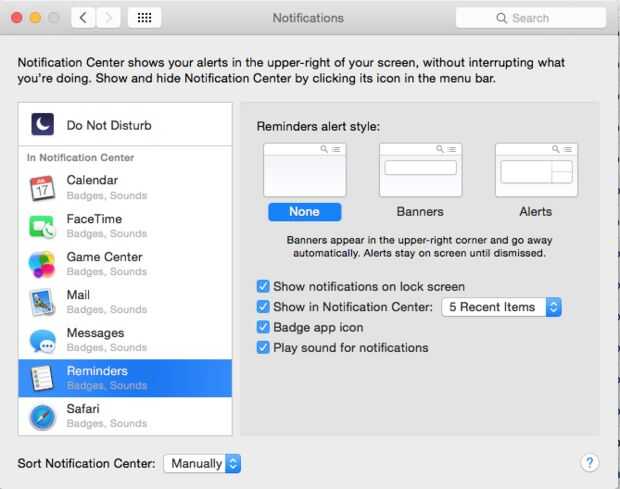Click the yellow minimize window button
The width and height of the screenshot is (620, 489).
click(x=36, y=18)
